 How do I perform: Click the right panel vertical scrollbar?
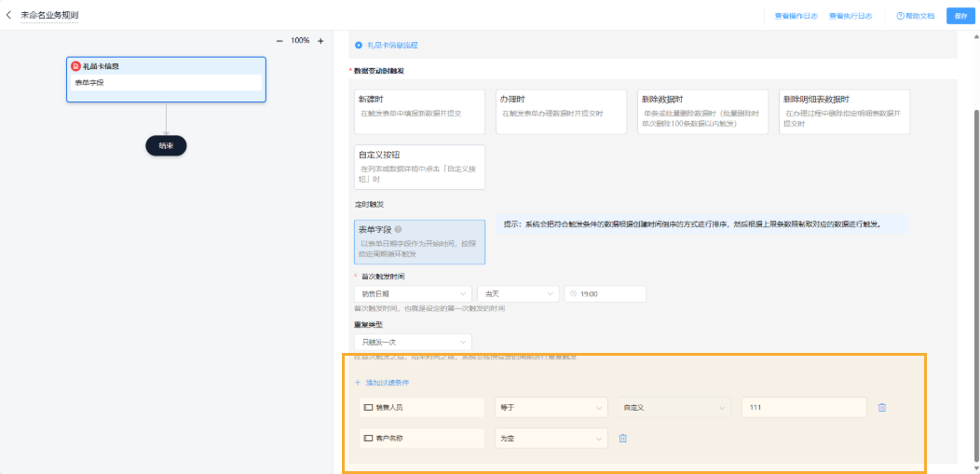[975, 279]
